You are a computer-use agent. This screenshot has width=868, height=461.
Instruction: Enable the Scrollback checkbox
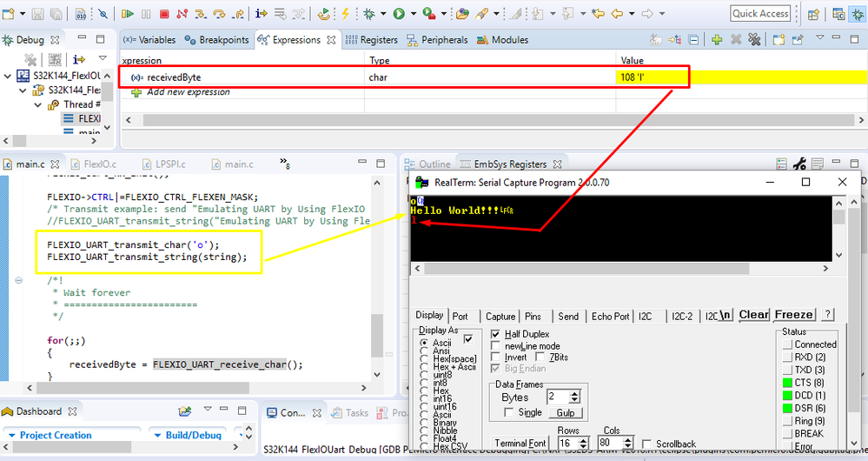pos(646,444)
